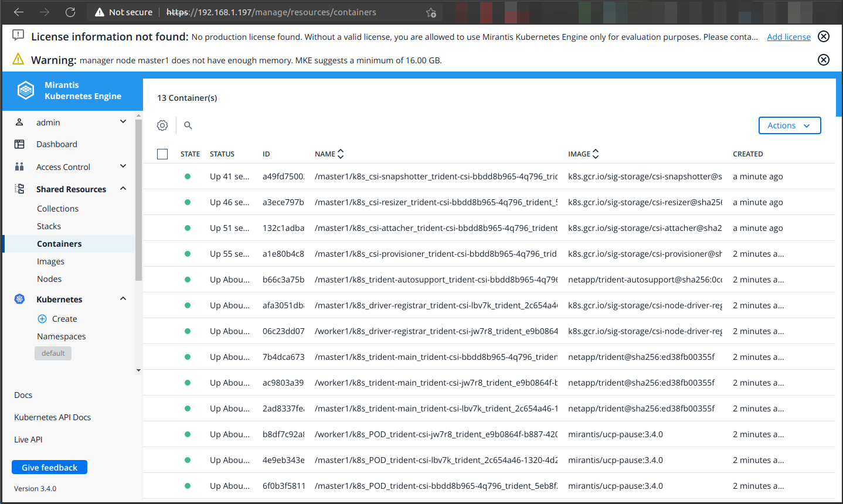Open the Dashboard page
This screenshot has width=843, height=504.
[x=57, y=144]
